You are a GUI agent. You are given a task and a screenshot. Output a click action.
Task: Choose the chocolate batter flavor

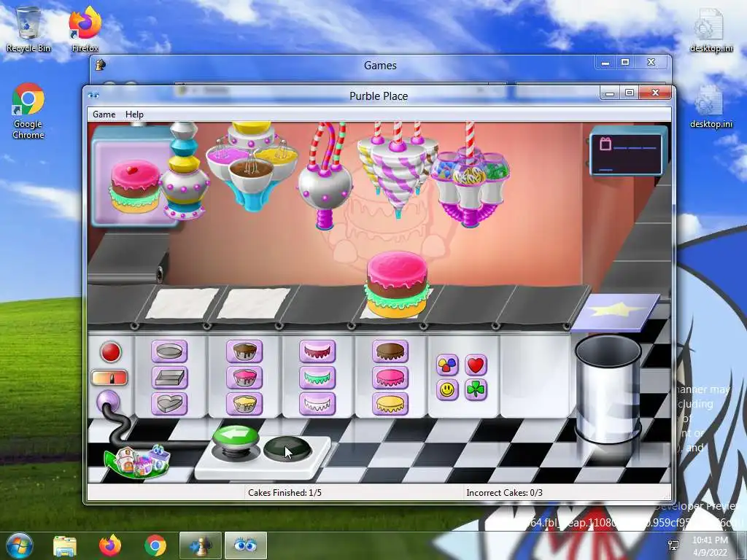pos(244,352)
